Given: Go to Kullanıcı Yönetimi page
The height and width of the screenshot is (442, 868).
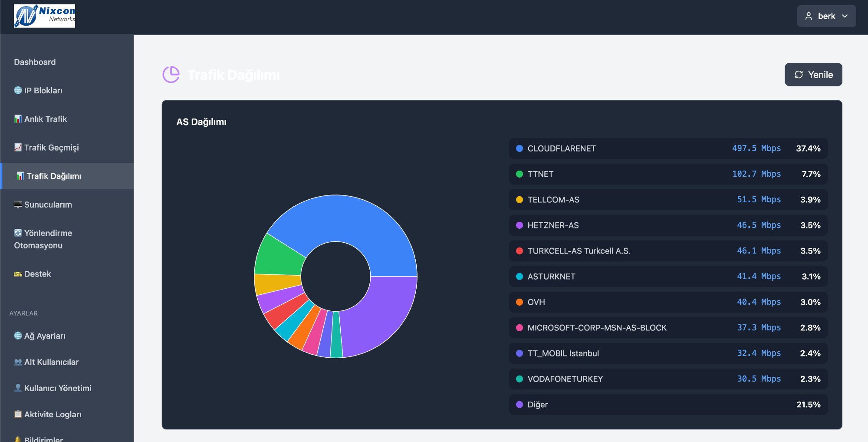Looking at the screenshot, I should point(57,388).
